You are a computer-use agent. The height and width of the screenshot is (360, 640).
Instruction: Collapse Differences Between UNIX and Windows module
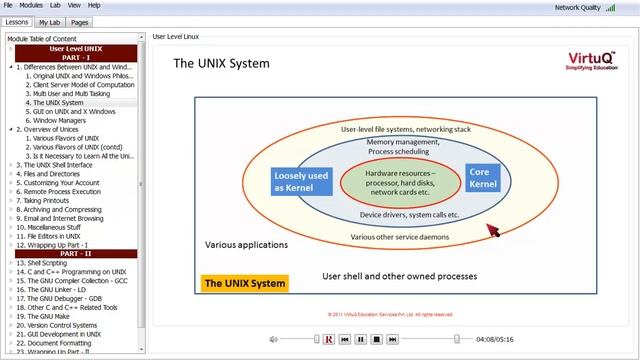[x=11, y=67]
